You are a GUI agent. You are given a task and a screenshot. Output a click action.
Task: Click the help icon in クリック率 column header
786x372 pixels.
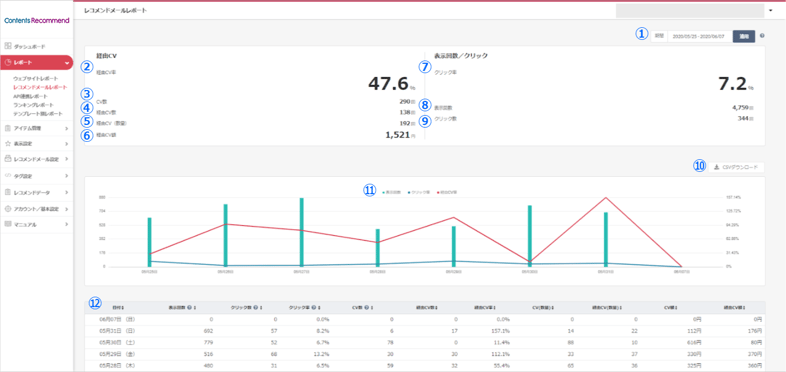coord(314,307)
